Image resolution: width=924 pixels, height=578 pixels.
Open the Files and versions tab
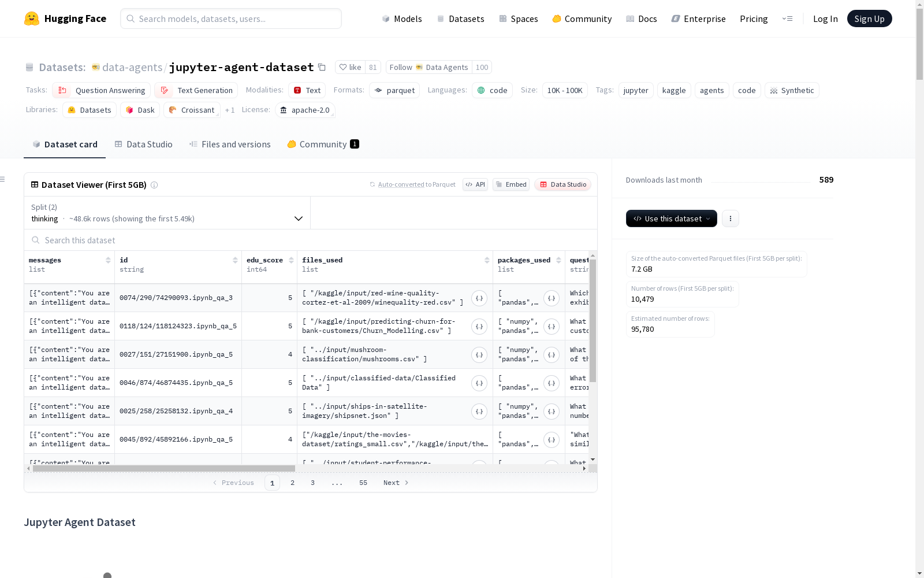click(x=230, y=144)
